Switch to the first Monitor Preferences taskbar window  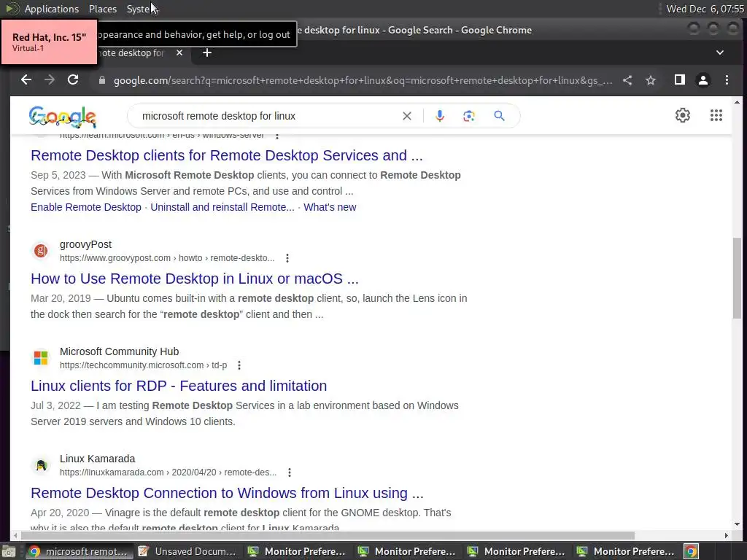[x=298, y=551]
